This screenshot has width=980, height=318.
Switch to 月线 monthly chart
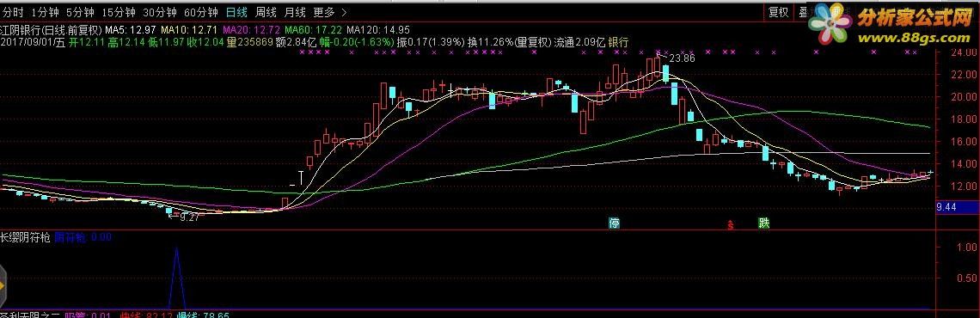294,12
